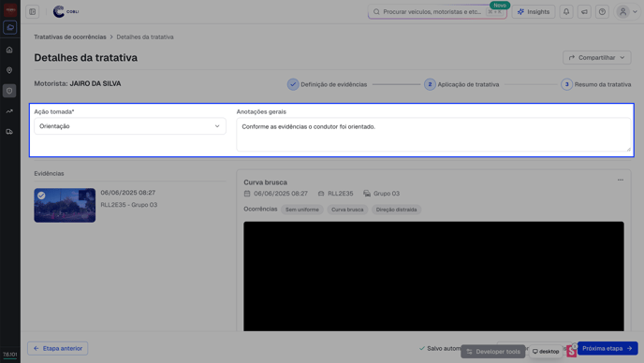The image size is (644, 363).
Task: Open the map pin sidebar icon
Action: click(x=9, y=70)
